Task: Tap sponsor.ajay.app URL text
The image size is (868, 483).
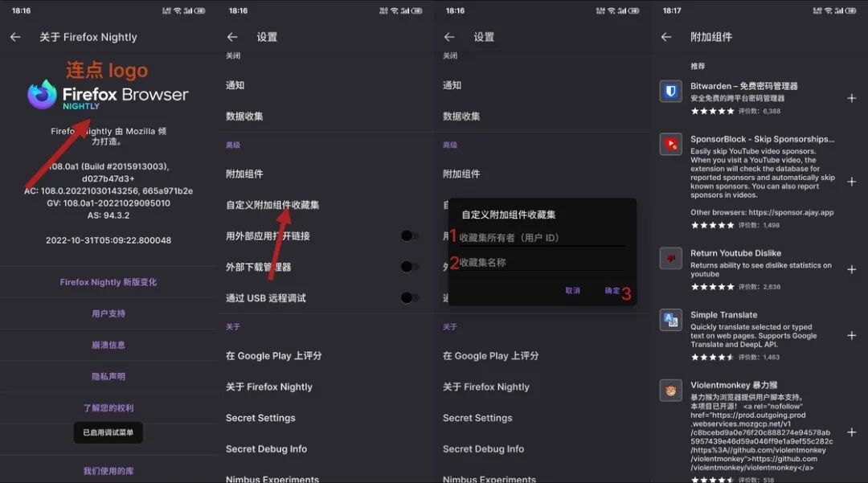Action: 791,212
